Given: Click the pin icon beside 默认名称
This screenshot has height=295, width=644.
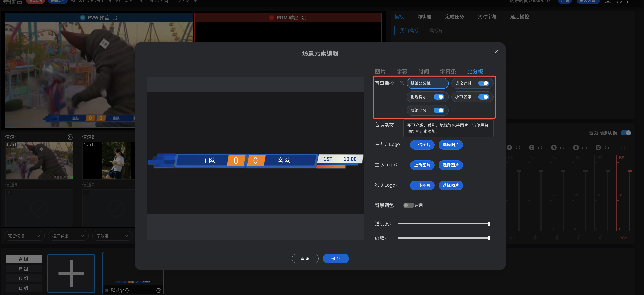Looking at the screenshot, I should [107, 290].
